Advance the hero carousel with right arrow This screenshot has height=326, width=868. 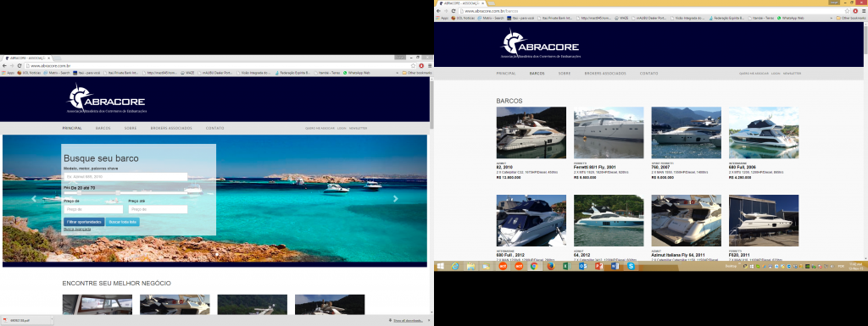click(x=395, y=199)
